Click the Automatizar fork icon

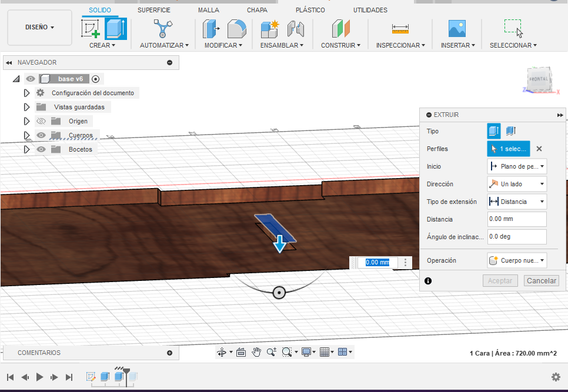pos(163,29)
